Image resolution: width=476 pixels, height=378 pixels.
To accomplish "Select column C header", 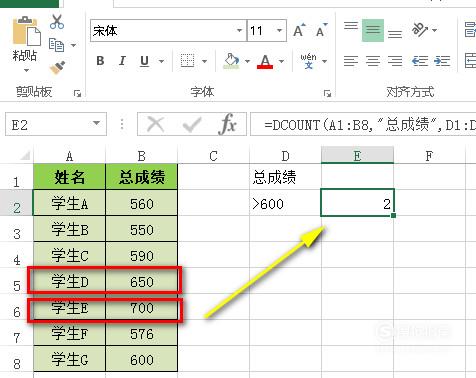I will 213,155.
